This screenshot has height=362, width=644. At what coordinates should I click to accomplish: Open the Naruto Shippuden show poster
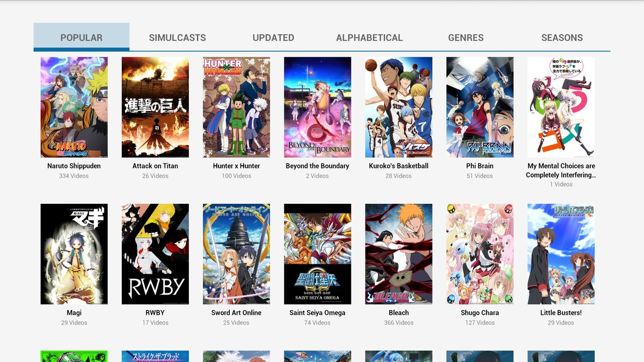tap(74, 107)
